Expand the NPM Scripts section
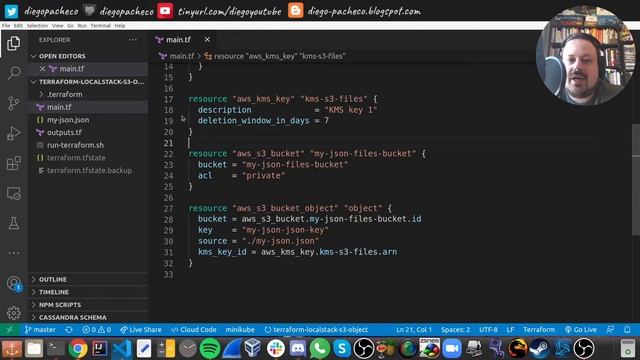 [88, 304]
